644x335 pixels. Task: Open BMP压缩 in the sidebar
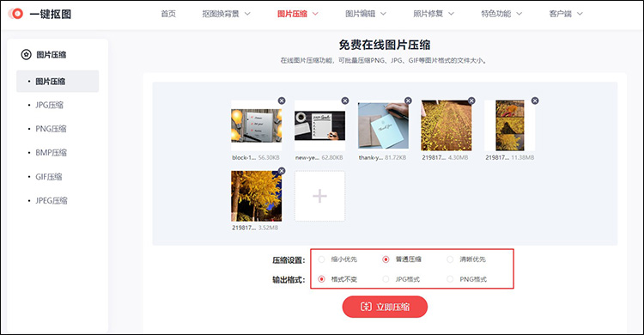(x=51, y=153)
